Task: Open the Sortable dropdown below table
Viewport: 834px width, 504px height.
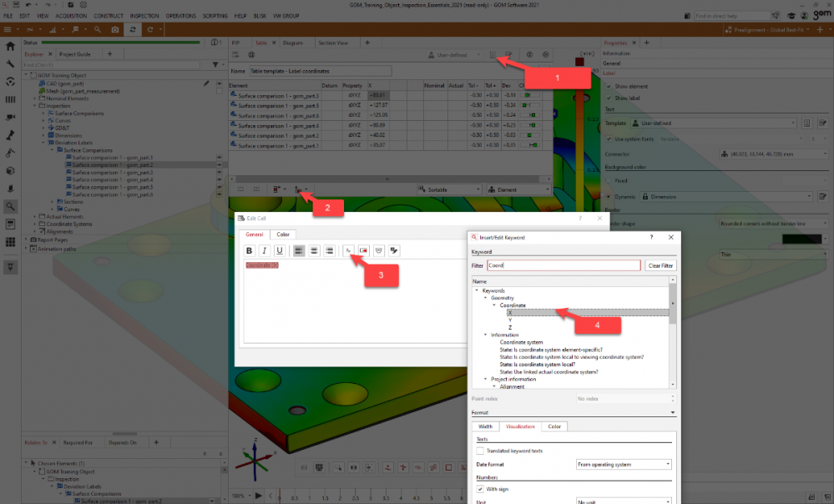Action: (x=447, y=189)
